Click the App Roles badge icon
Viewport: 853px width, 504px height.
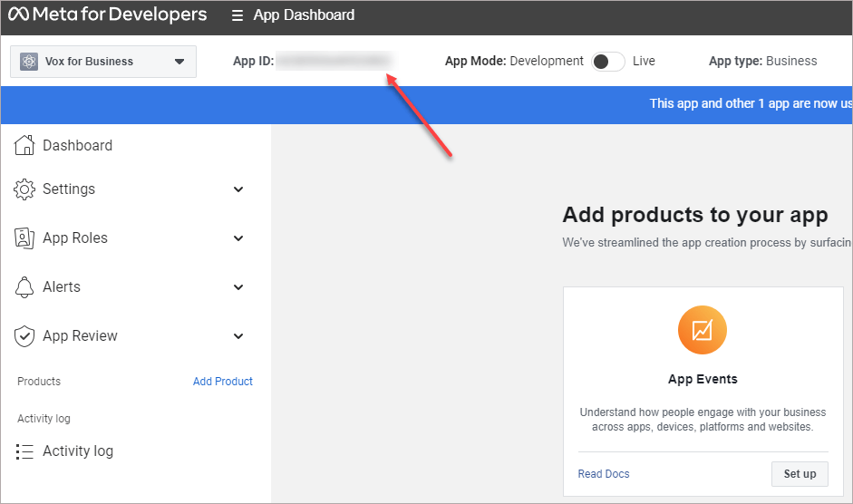point(24,237)
